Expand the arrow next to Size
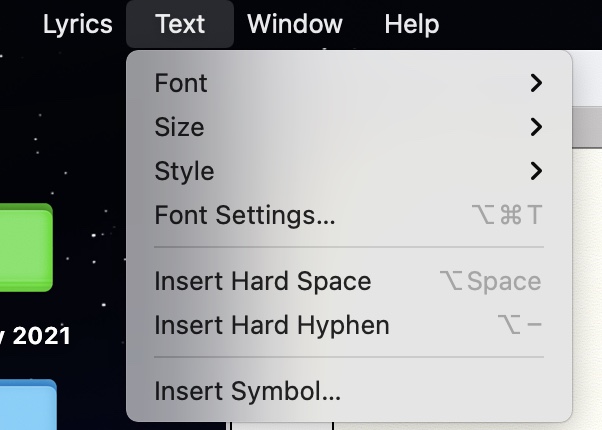602x430 pixels. pos(537,127)
